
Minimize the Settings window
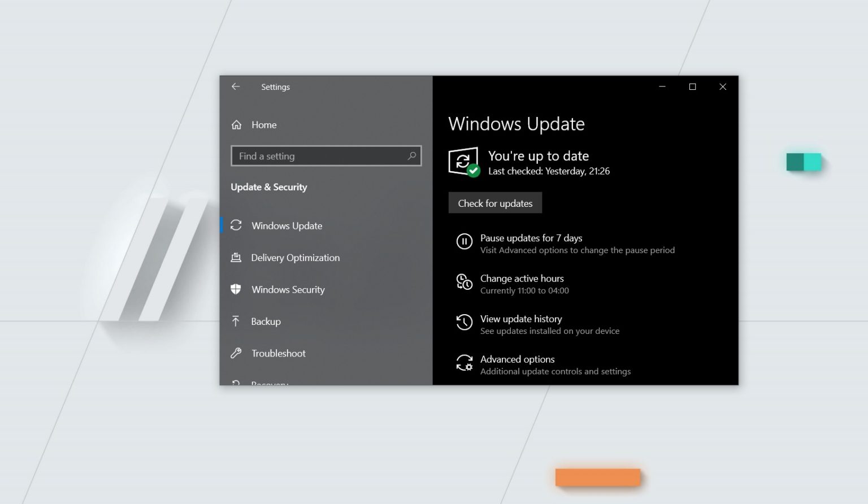[x=662, y=86]
